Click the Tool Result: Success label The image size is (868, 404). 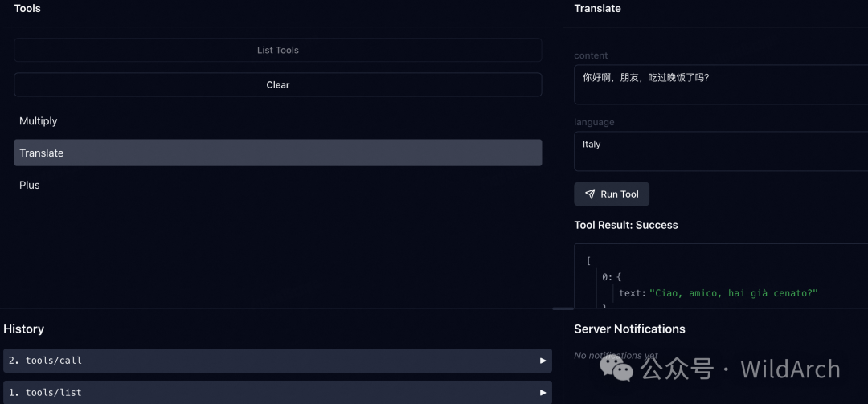click(625, 226)
